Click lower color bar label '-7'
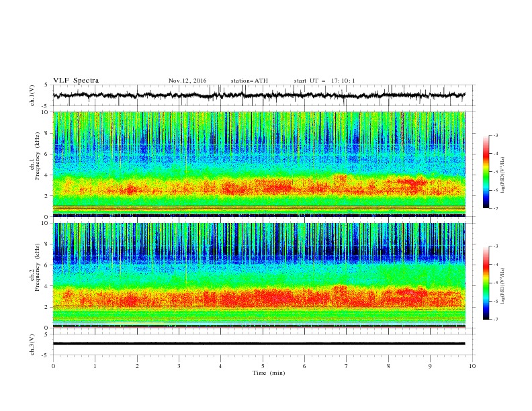Screen dimensions: 532x411 [495, 319]
